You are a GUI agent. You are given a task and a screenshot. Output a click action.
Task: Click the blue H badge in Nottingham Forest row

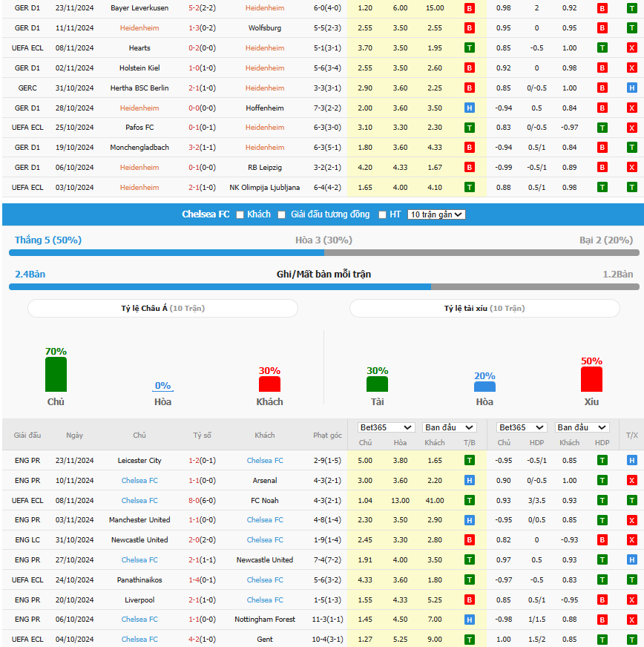point(469,620)
